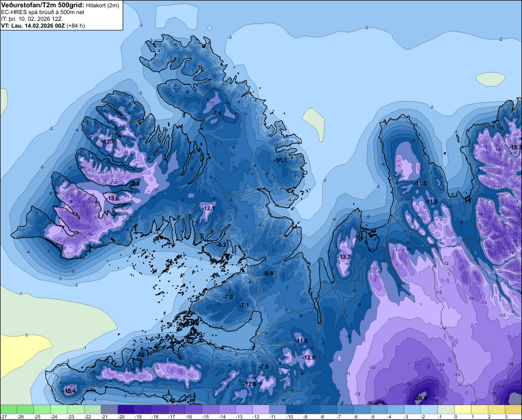522x420 pixels.
Task: Click the -10.1 temperature value
Action: [144, 355]
